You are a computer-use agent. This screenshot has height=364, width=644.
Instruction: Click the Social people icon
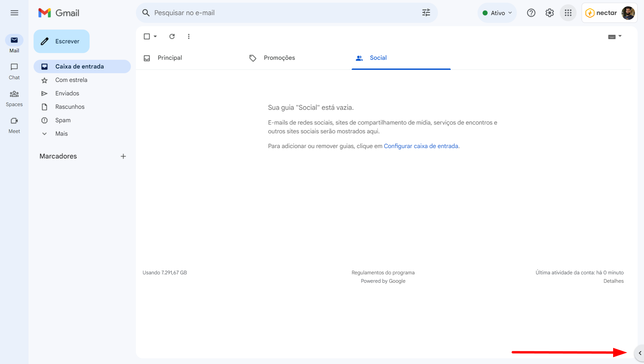click(359, 58)
